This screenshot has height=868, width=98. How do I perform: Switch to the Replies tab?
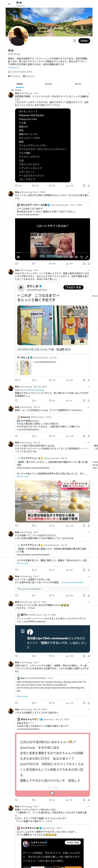pyautogui.click(x=49, y=84)
